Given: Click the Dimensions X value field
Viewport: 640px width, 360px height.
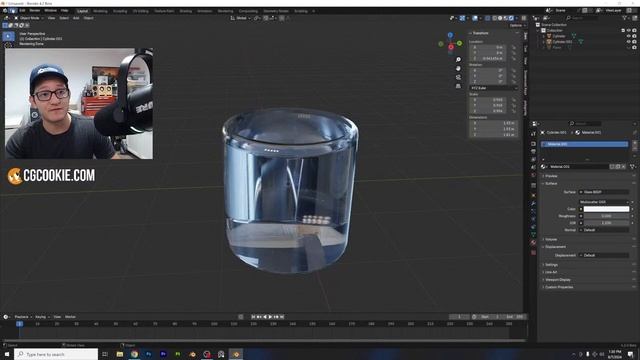Looking at the screenshot, I should coord(493,123).
